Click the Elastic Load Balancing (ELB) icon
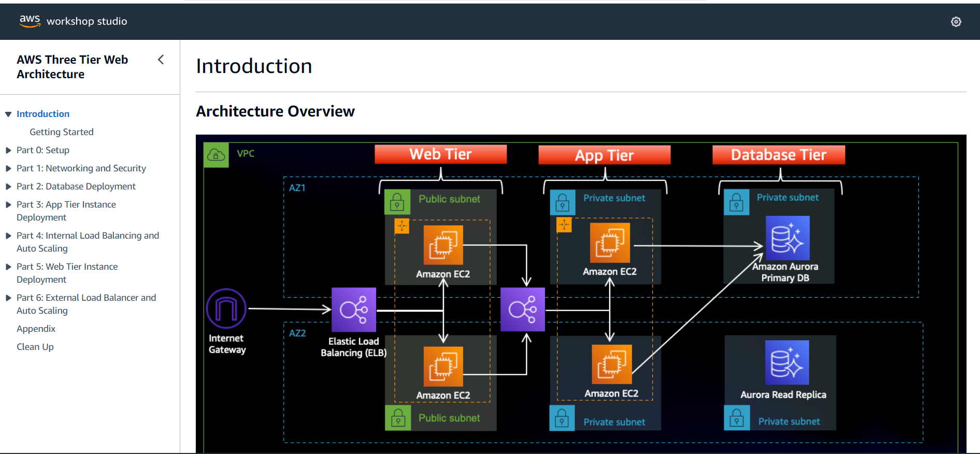Viewport: 980px width, 454px height. (x=354, y=310)
